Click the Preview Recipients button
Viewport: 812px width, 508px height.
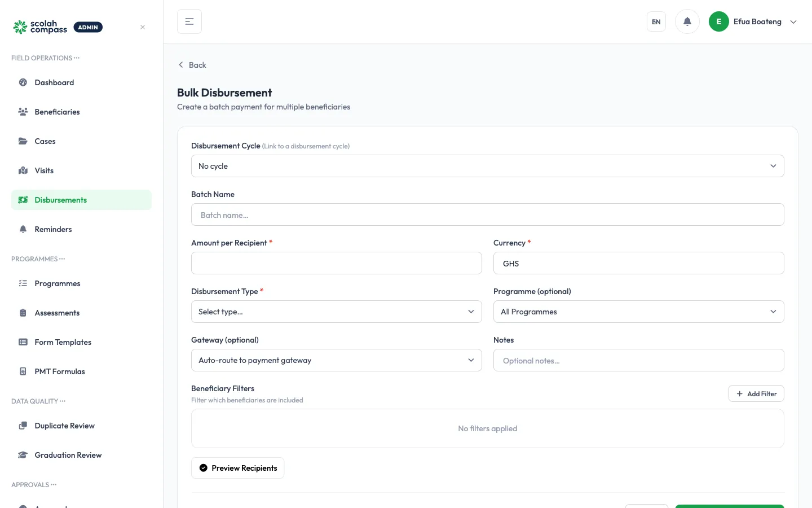(237, 468)
